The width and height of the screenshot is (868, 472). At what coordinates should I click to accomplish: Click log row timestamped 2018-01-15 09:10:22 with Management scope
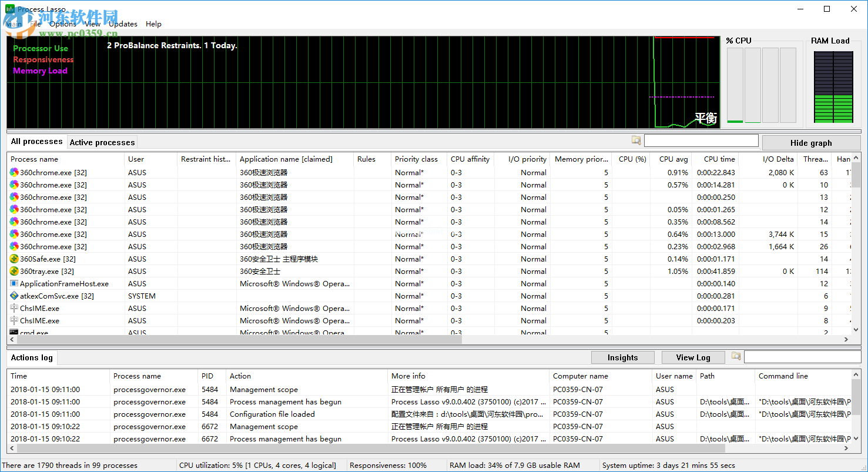[x=429, y=426]
